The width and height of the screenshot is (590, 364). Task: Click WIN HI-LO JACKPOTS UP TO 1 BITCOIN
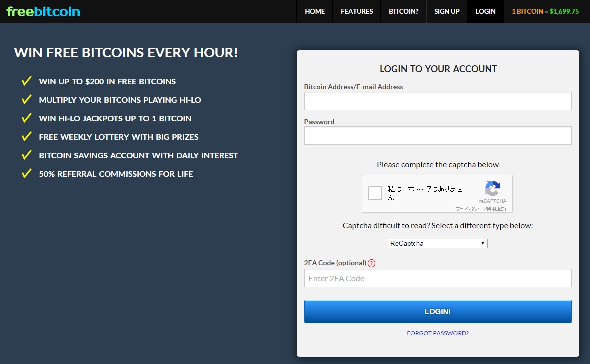pos(115,119)
